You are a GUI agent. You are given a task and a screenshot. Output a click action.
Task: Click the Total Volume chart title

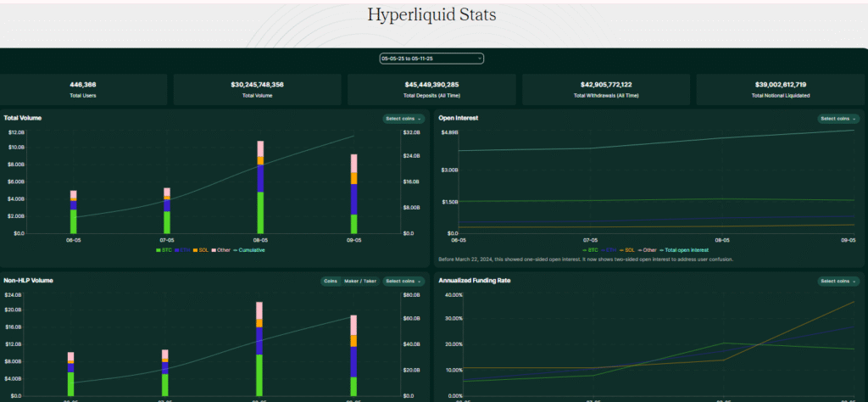(23, 118)
